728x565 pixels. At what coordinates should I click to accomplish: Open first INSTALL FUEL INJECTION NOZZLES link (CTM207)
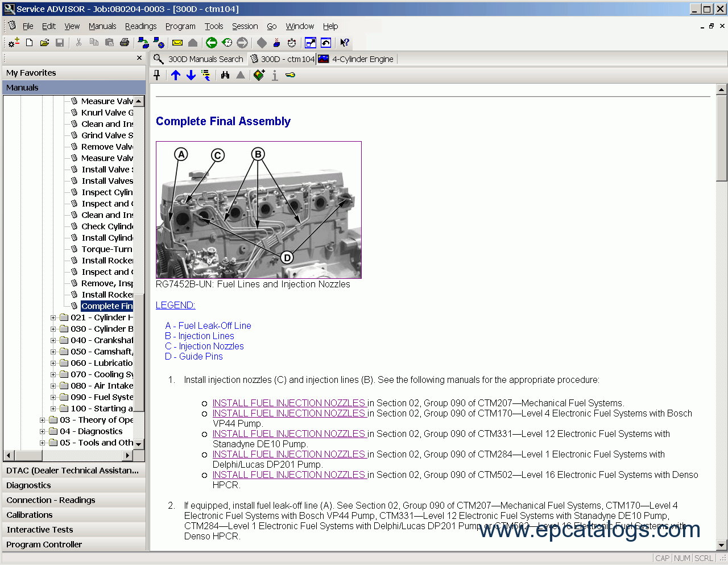[x=289, y=403]
